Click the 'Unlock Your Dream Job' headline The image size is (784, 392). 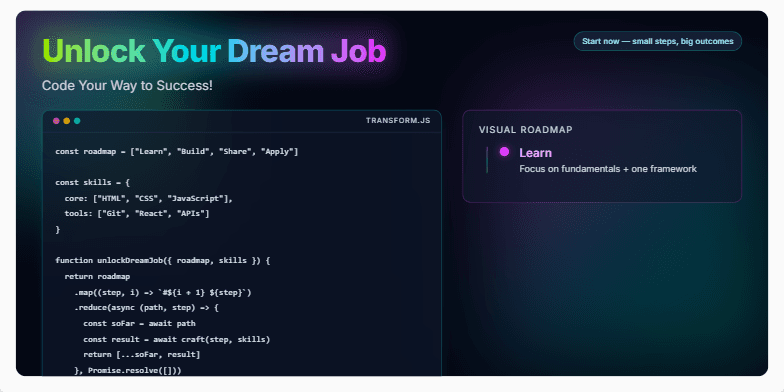pos(214,51)
